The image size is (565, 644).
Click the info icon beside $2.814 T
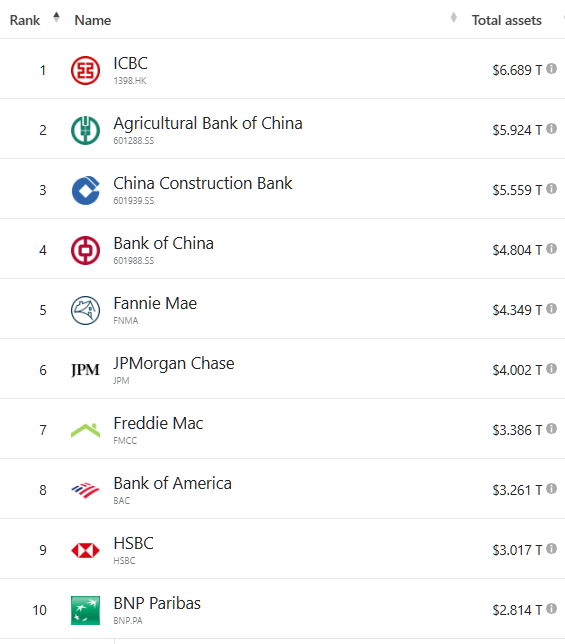tap(551, 609)
